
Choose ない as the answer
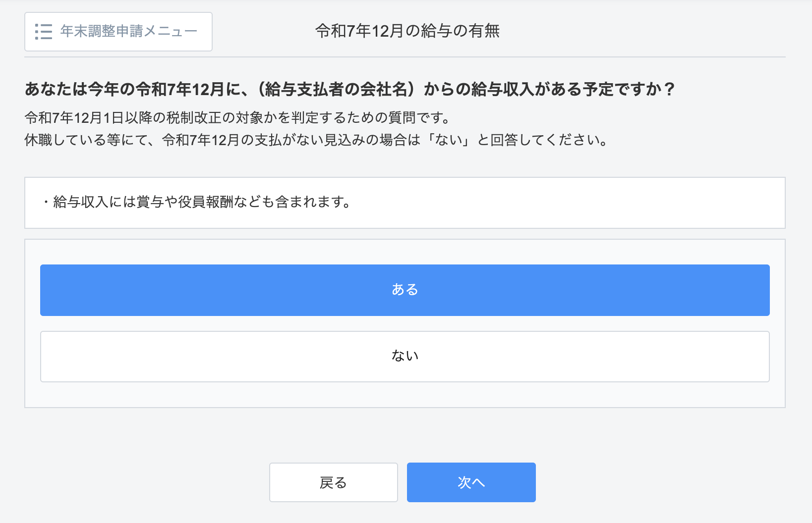(405, 356)
